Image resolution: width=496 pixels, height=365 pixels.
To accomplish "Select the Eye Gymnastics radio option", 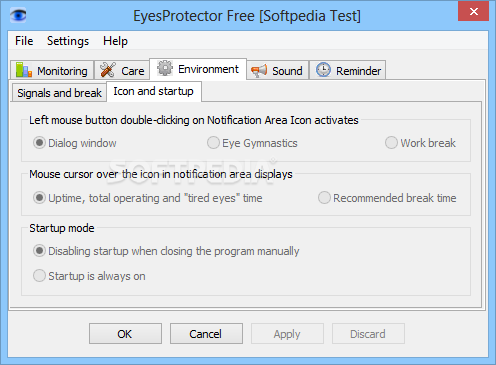I will click(x=213, y=143).
